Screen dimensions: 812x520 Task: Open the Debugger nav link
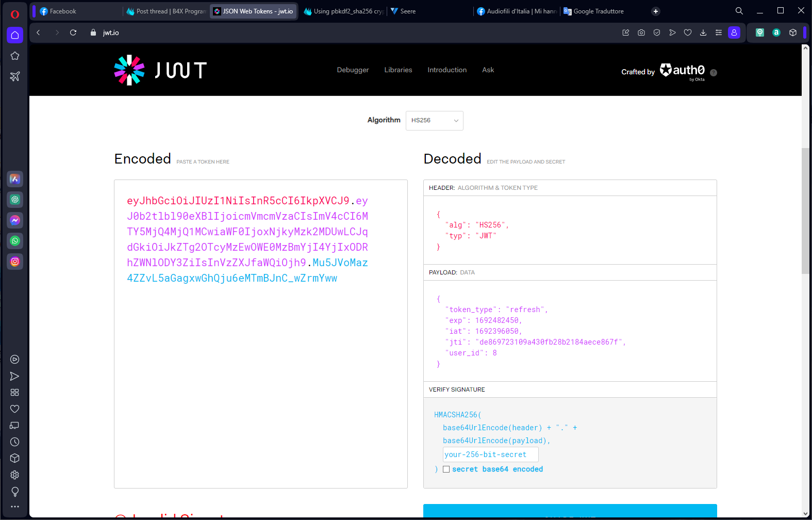[x=353, y=70]
